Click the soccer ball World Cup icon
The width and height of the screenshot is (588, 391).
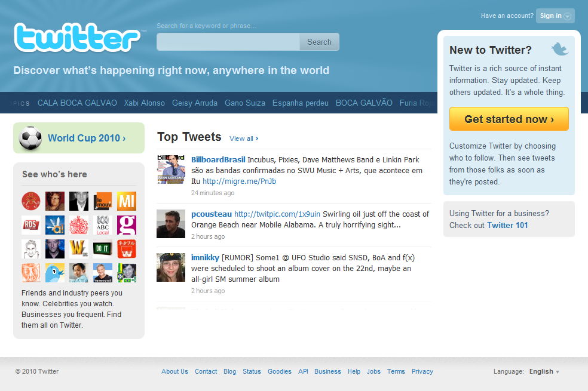click(30, 138)
